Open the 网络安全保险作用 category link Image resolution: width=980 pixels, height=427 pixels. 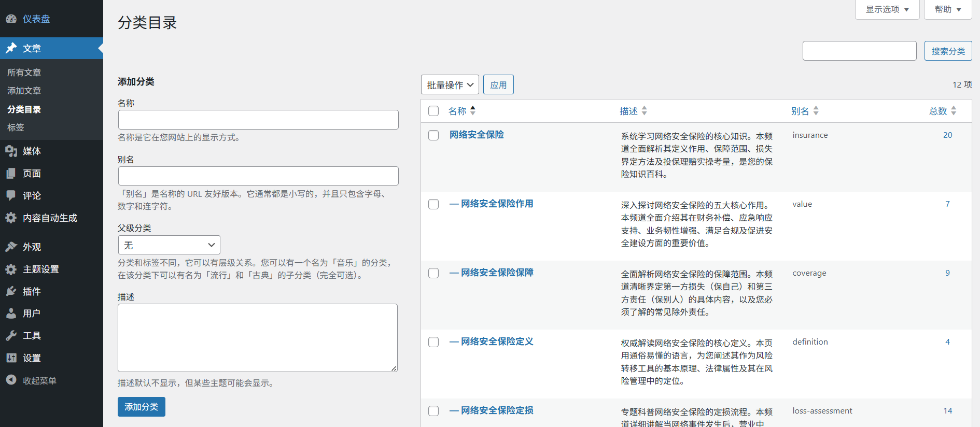(x=497, y=204)
